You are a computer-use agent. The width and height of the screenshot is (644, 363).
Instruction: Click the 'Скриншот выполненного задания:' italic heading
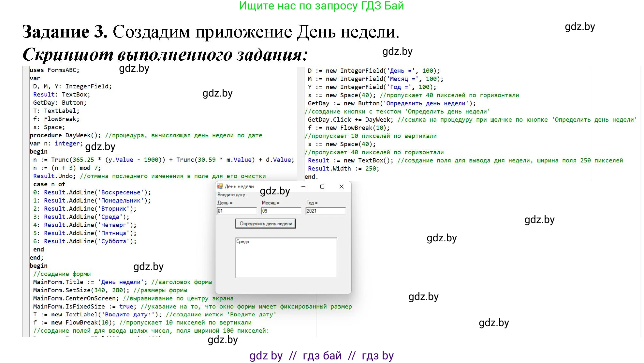pos(165,55)
